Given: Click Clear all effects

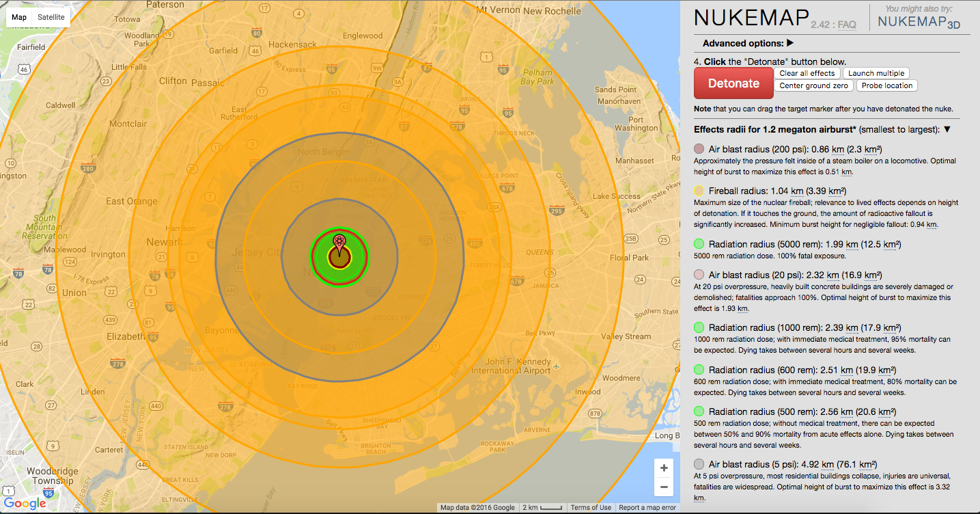Looking at the screenshot, I should (807, 73).
